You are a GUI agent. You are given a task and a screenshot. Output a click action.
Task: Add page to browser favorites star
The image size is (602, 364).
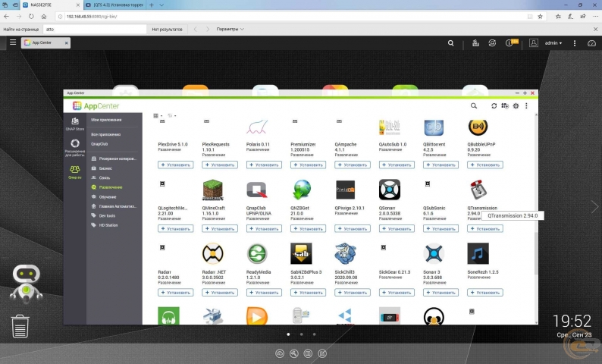[540, 17]
